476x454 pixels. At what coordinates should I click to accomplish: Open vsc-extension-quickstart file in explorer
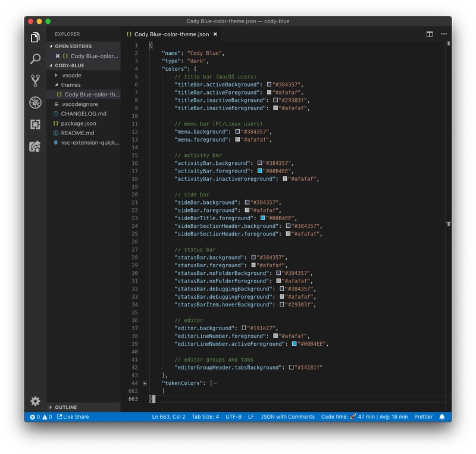[83, 142]
